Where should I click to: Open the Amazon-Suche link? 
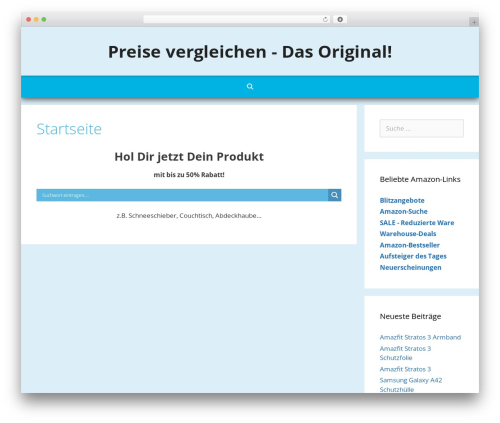(403, 211)
